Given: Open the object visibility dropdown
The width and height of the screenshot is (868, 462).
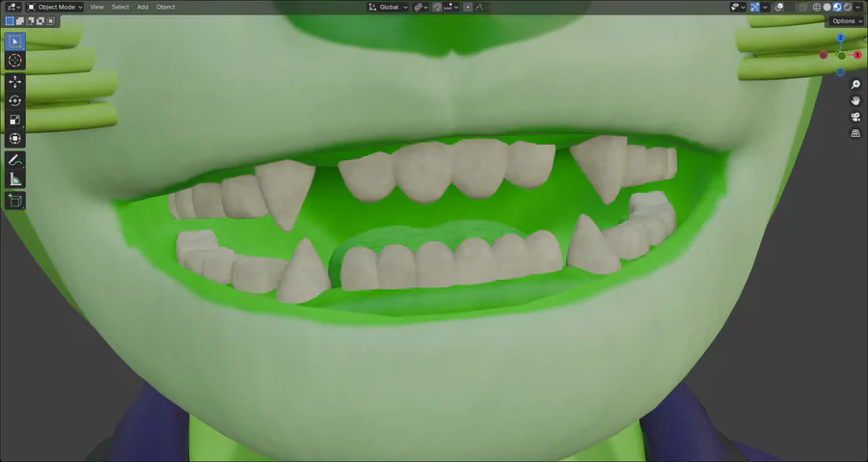Looking at the screenshot, I should click(738, 7).
